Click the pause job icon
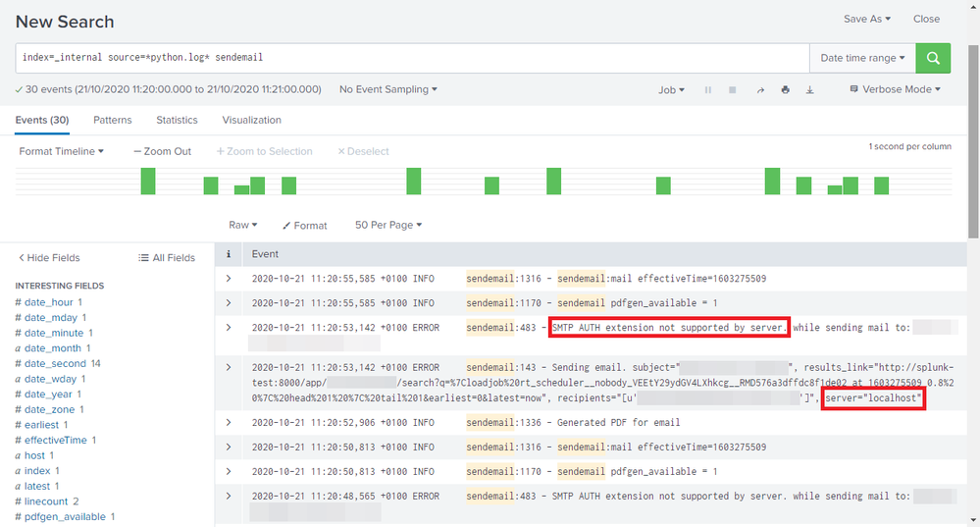This screenshot has width=980, height=527. (x=708, y=90)
